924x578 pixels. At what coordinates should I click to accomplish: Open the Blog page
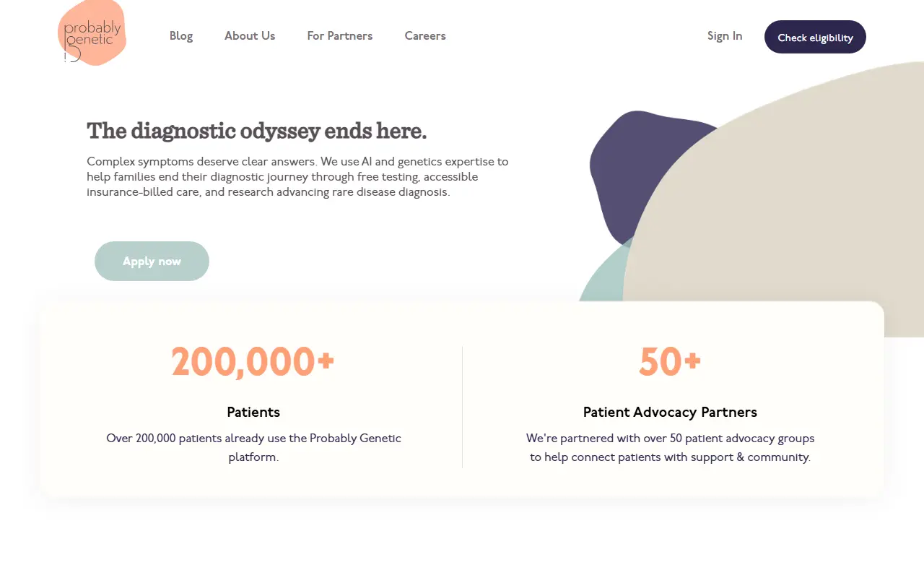click(181, 36)
